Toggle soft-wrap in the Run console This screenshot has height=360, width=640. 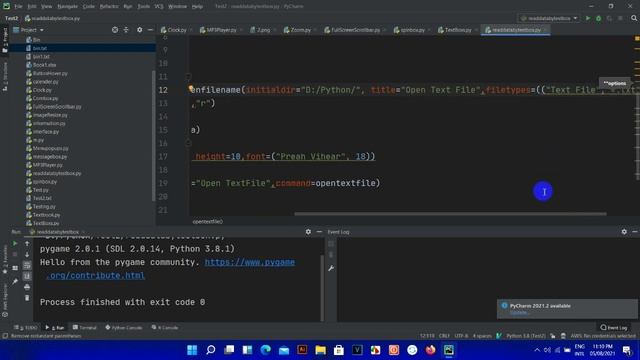pos(27,266)
